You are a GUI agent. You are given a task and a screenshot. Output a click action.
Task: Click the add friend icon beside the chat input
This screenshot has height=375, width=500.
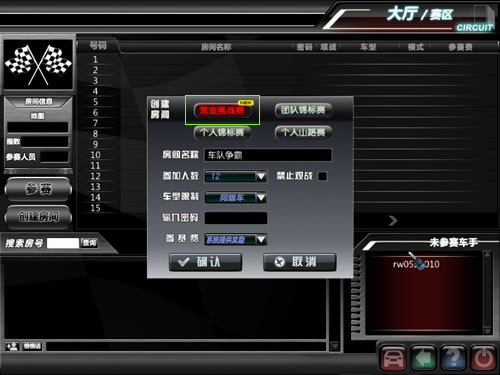pyautogui.click(x=12, y=346)
